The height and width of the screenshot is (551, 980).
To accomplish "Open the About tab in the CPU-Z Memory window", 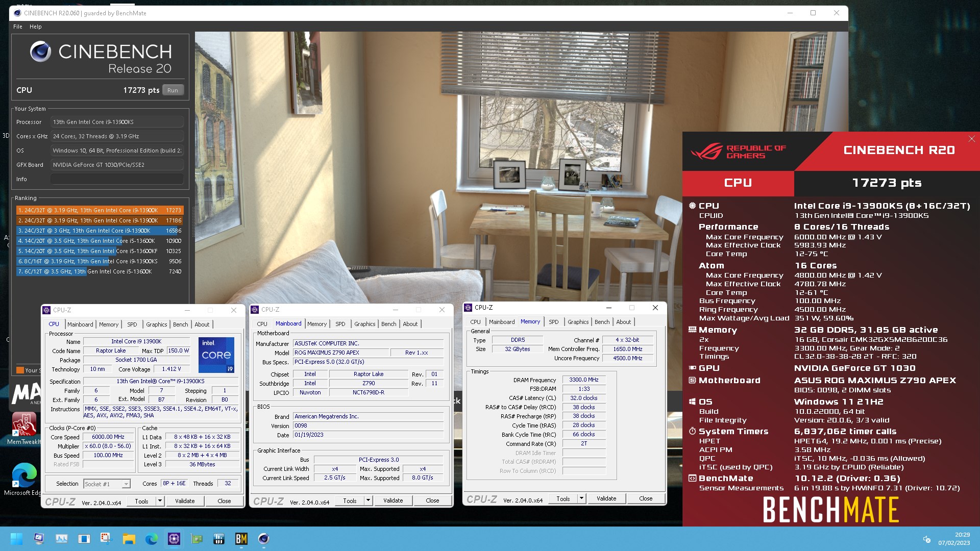I will (624, 322).
